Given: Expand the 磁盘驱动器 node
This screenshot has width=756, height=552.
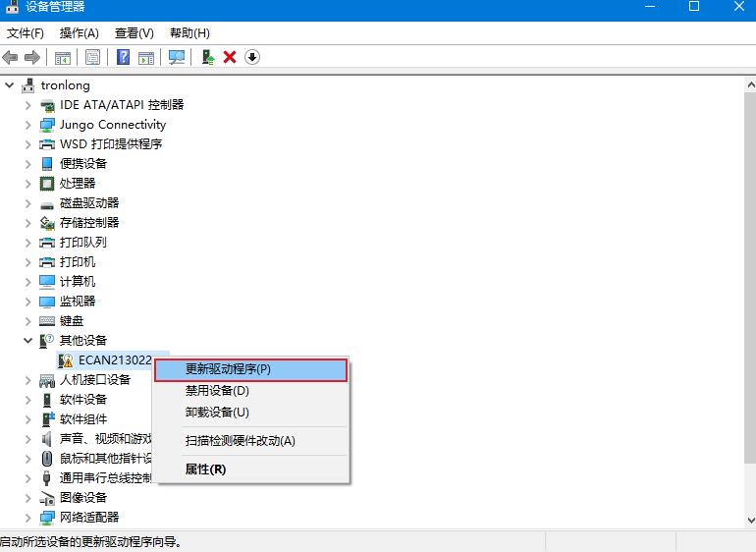Looking at the screenshot, I should 27,203.
